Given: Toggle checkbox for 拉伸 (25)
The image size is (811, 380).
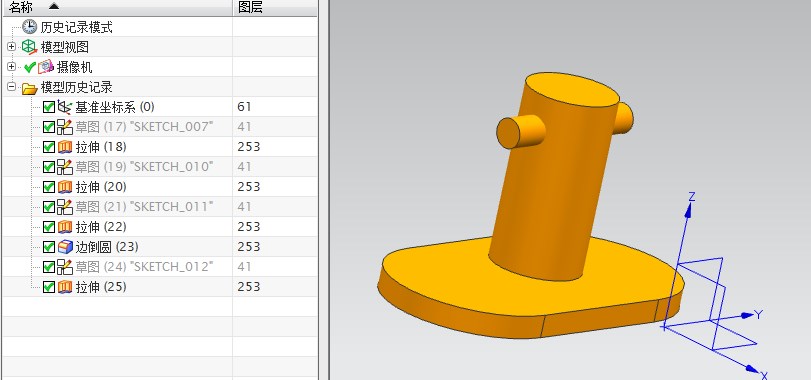Looking at the screenshot, I should click(49, 287).
